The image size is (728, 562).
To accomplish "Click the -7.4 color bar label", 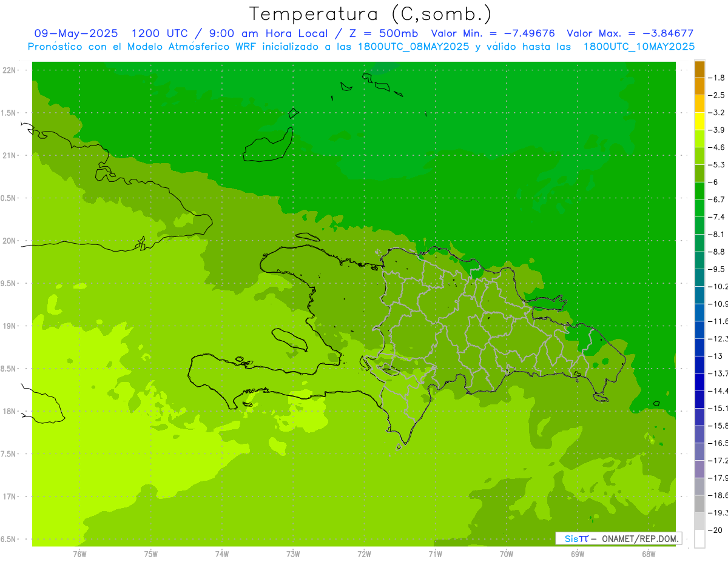I will 716,217.
